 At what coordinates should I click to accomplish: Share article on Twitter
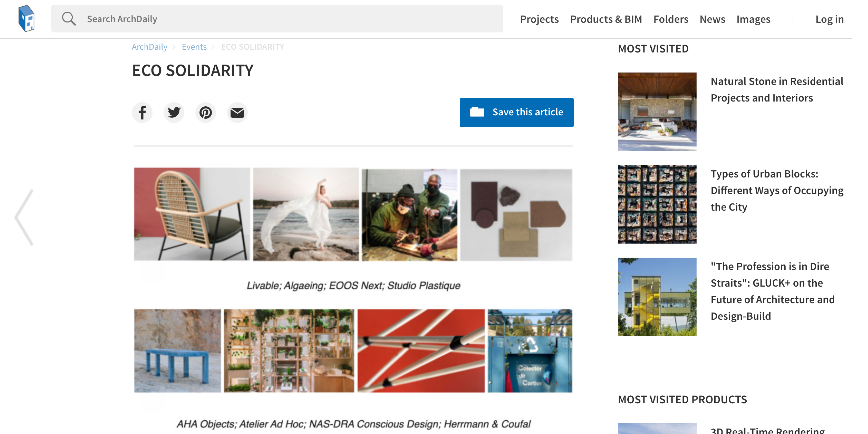pos(174,113)
